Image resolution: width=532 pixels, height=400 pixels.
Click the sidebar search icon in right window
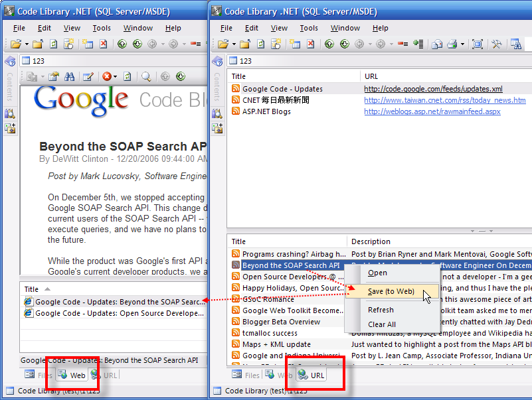click(217, 113)
